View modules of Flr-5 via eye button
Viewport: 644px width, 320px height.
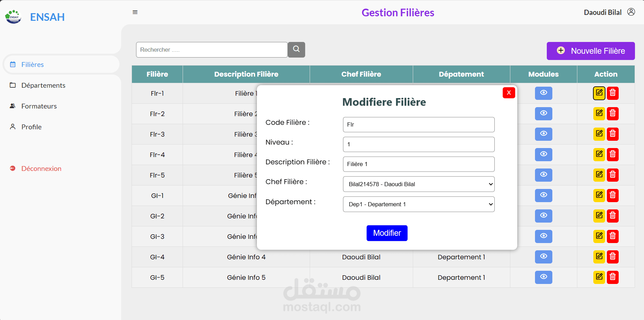point(544,175)
